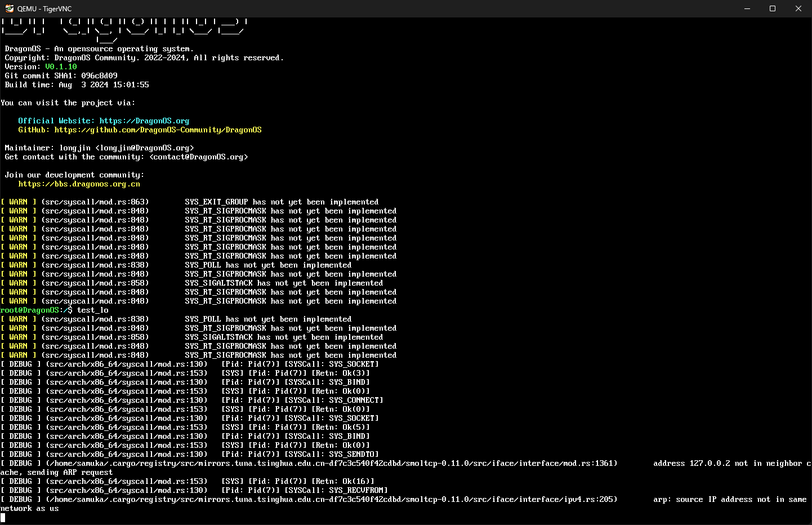Click the green V0.1.10 version number
Viewport: 812px width, 525px height.
pos(61,67)
